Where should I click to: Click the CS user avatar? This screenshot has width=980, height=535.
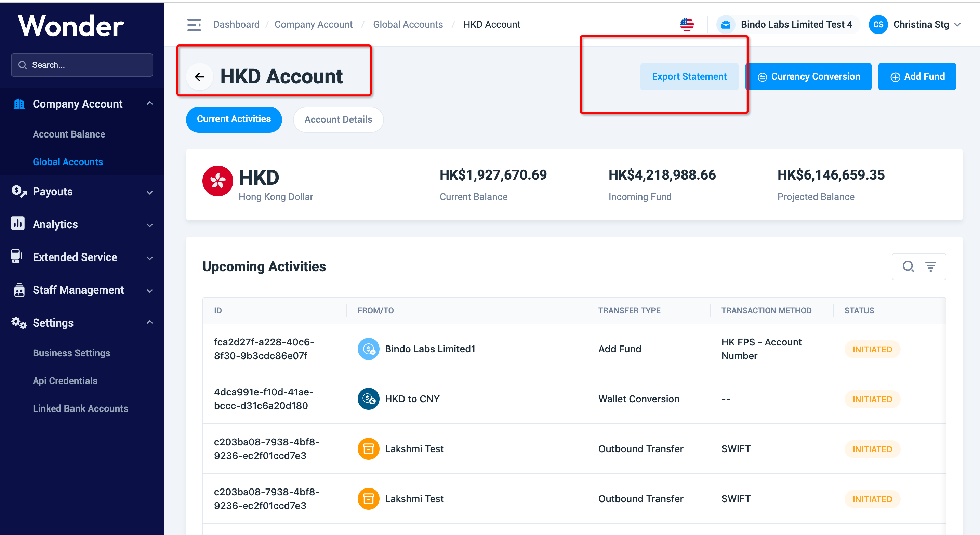pos(878,25)
